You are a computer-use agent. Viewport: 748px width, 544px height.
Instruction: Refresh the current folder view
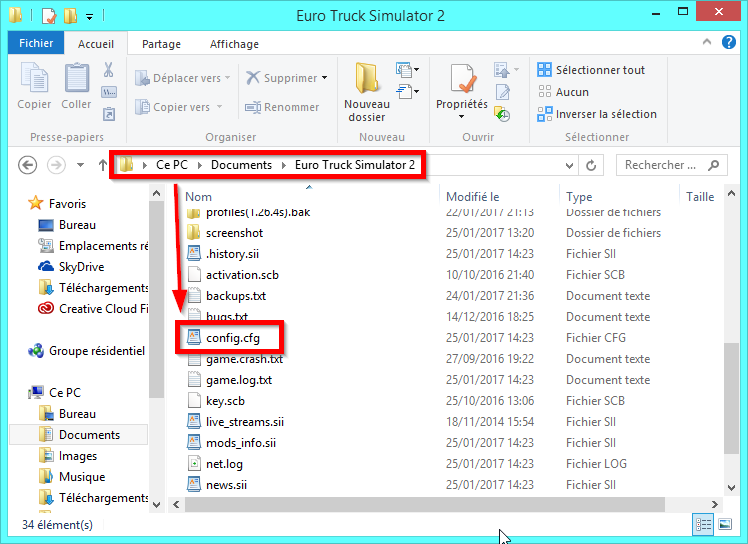click(591, 165)
